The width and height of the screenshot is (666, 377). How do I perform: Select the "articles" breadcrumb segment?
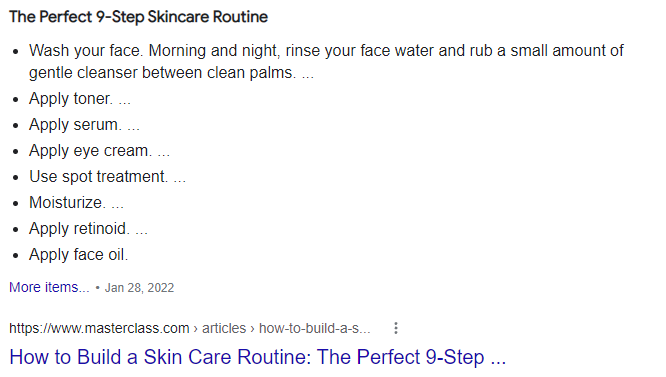click(x=224, y=328)
